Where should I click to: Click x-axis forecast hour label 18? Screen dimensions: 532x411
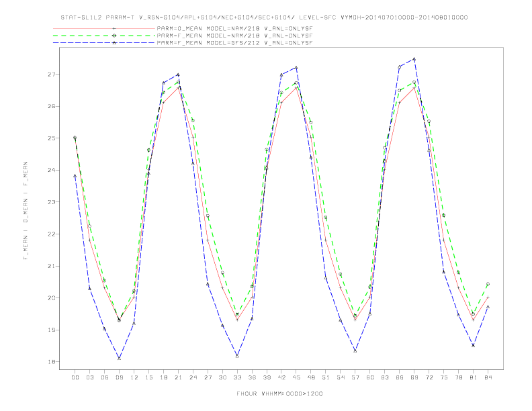163,377
